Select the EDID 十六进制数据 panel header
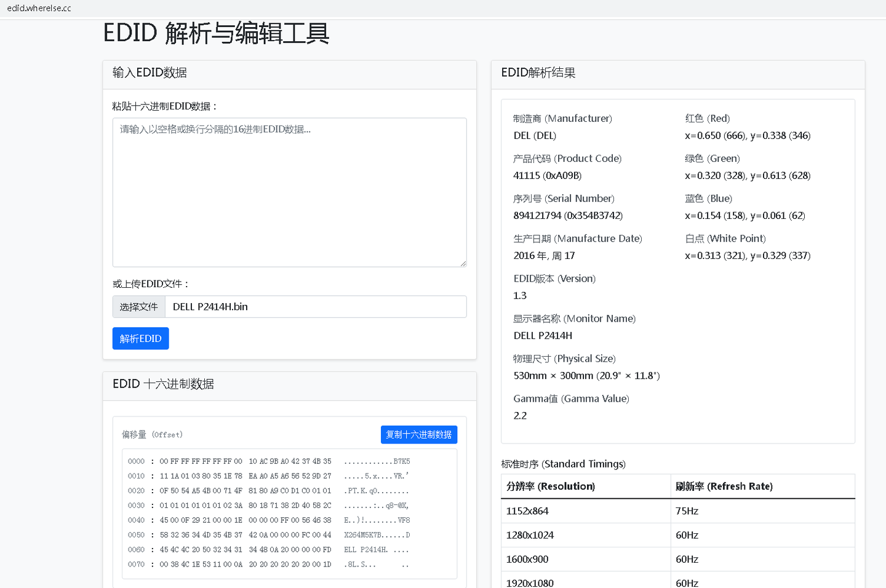The height and width of the screenshot is (588, 886). click(x=290, y=386)
